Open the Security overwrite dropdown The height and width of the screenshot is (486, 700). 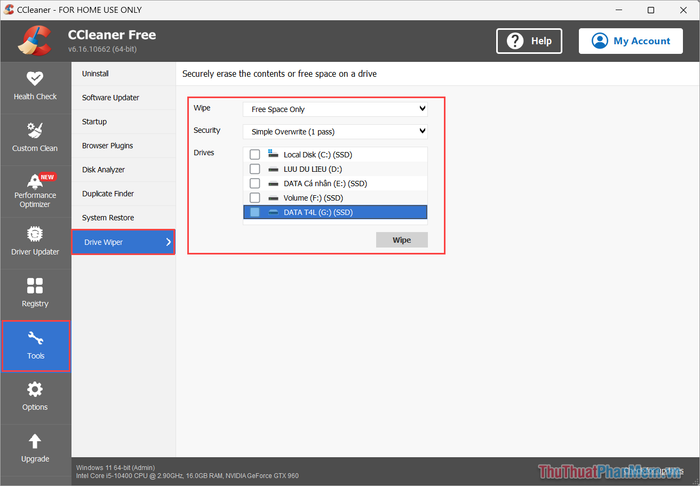pos(335,132)
